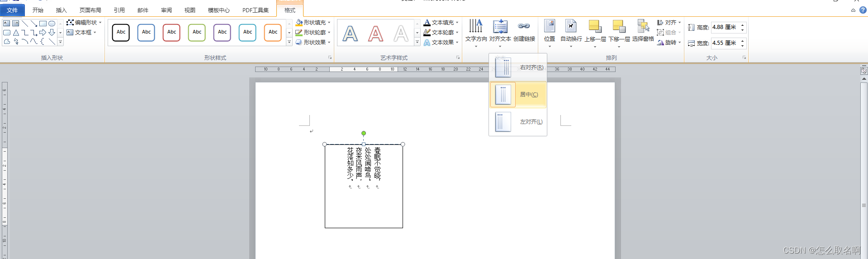Image resolution: width=868 pixels, height=259 pixels.
Task: Apply the white outlined A WordArt style
Action: (x=401, y=34)
